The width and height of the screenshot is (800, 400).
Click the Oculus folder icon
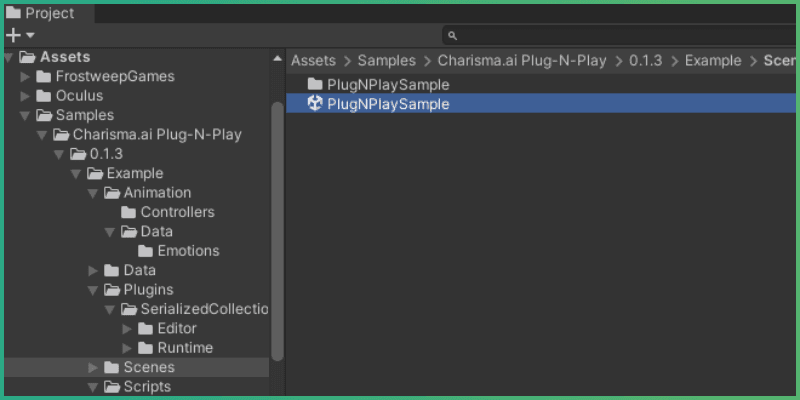(x=43, y=96)
